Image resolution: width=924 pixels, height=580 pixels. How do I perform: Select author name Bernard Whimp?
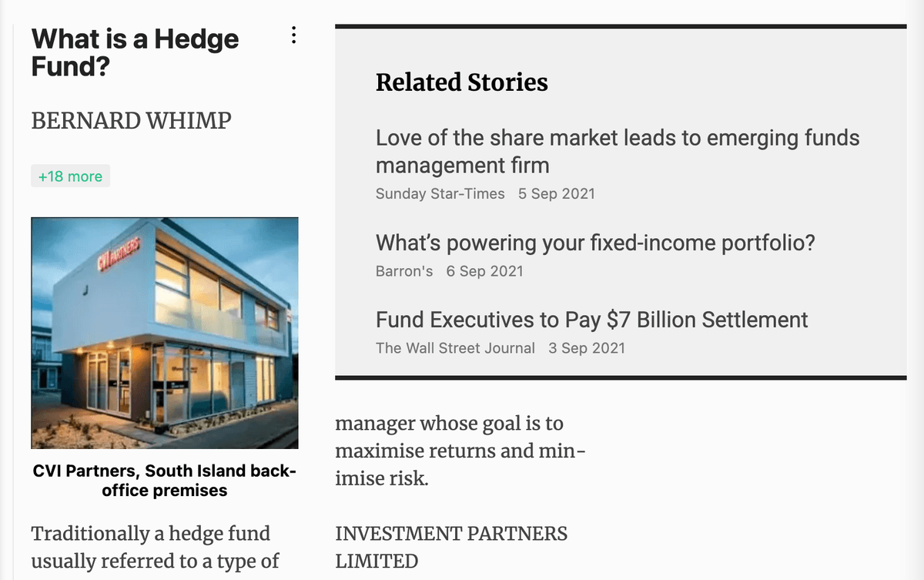131,120
